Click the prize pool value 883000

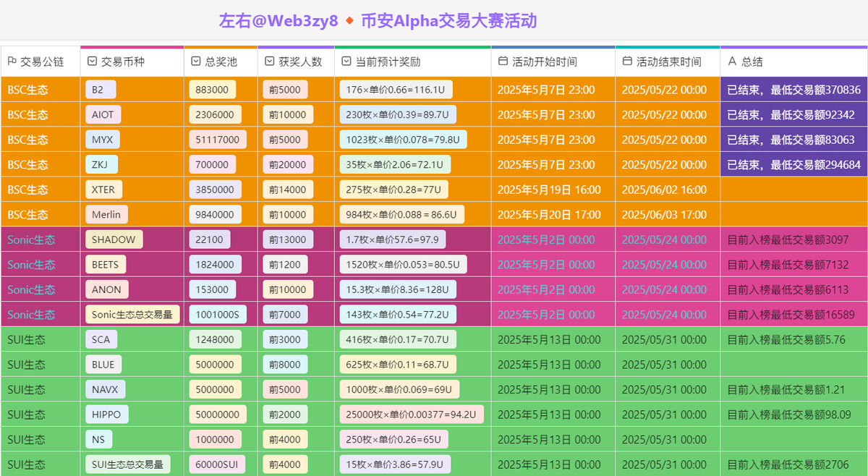click(x=213, y=90)
